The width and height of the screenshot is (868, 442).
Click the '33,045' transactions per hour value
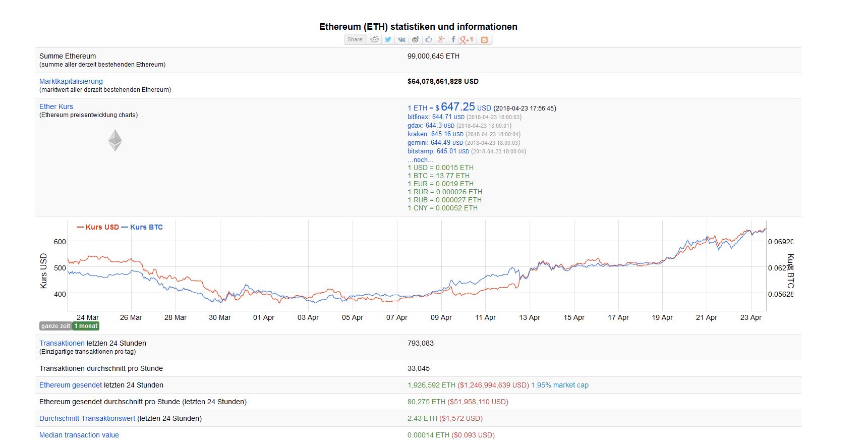pos(419,368)
